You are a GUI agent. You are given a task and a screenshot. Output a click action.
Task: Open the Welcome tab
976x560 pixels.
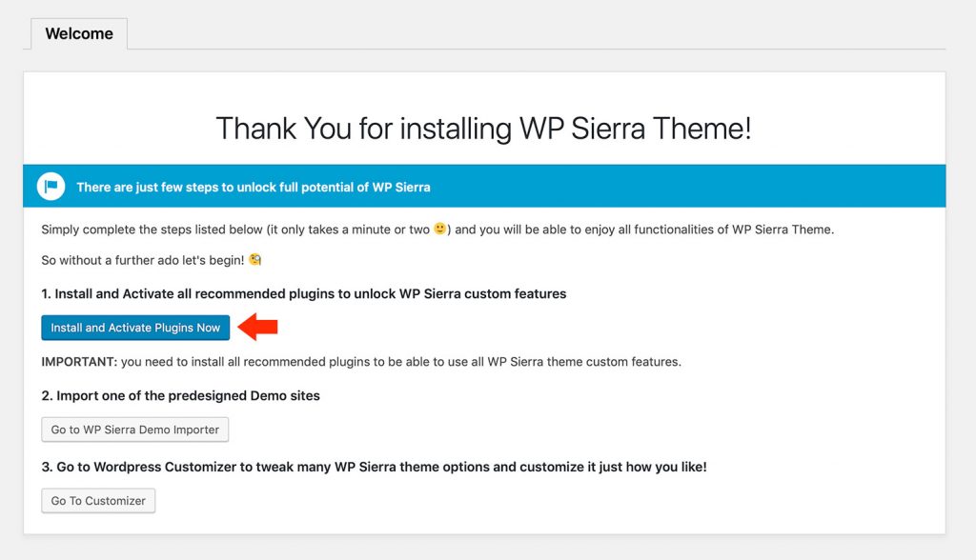(79, 33)
